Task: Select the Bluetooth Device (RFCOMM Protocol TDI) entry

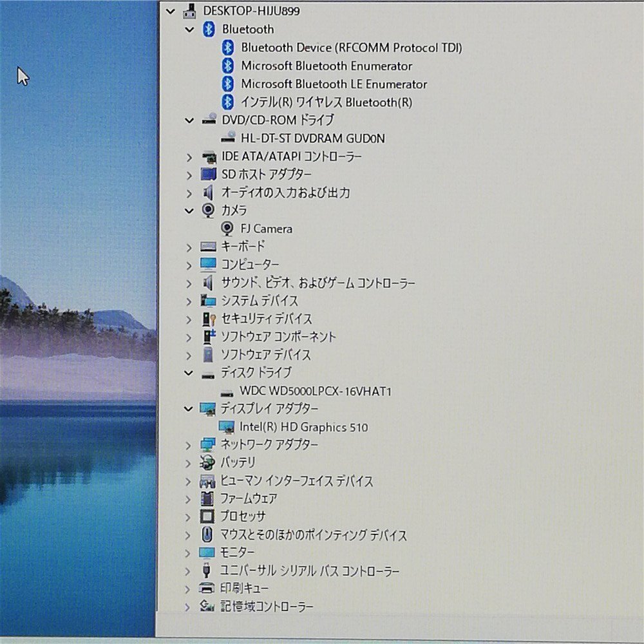Action: click(x=351, y=47)
